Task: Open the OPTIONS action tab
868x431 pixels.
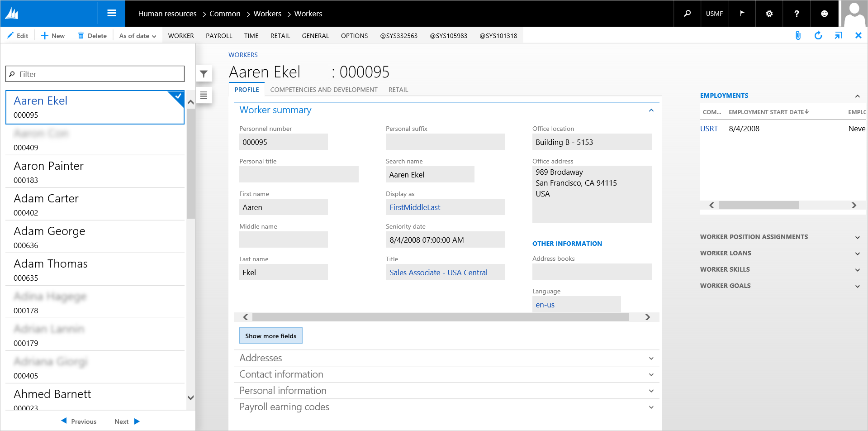Action: [x=354, y=36]
